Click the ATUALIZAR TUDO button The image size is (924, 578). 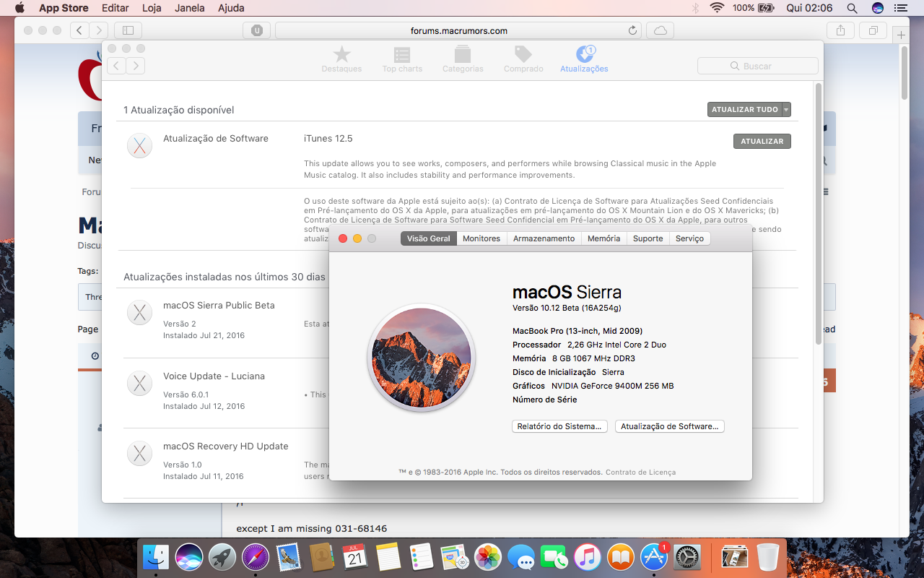click(744, 110)
